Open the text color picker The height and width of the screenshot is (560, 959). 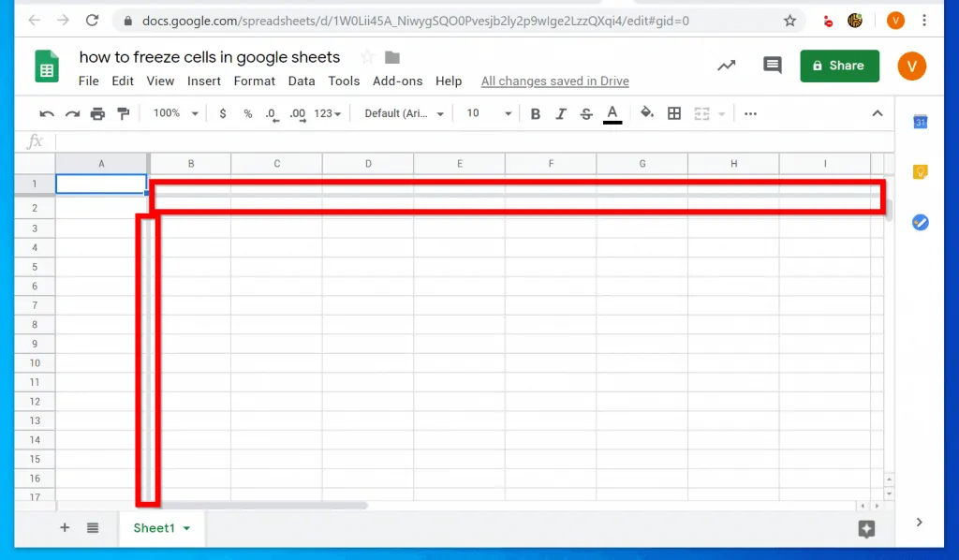click(612, 113)
